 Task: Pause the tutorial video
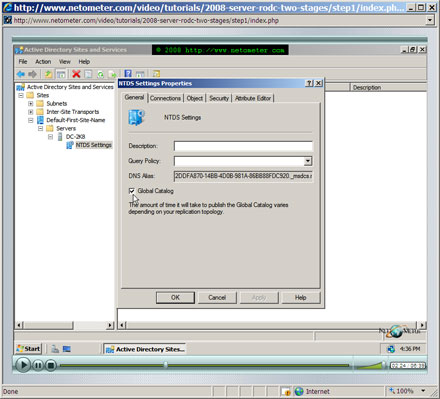click(x=38, y=366)
